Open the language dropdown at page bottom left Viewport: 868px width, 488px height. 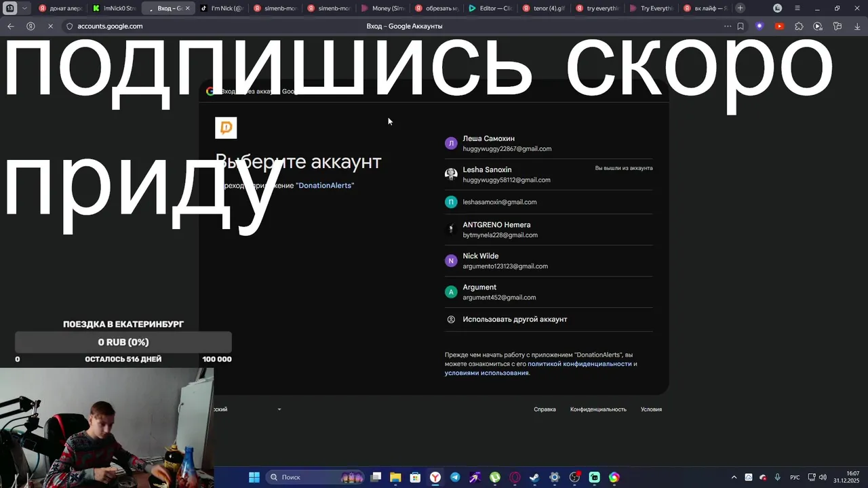click(248, 409)
